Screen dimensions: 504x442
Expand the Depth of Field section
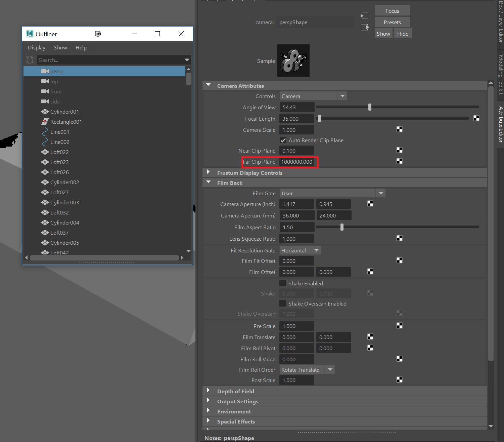coord(209,391)
